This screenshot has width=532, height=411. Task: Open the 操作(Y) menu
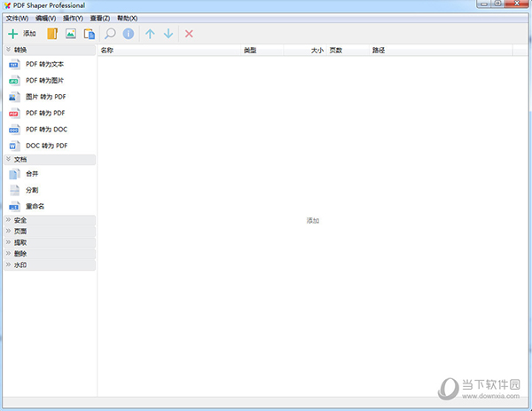(x=73, y=19)
